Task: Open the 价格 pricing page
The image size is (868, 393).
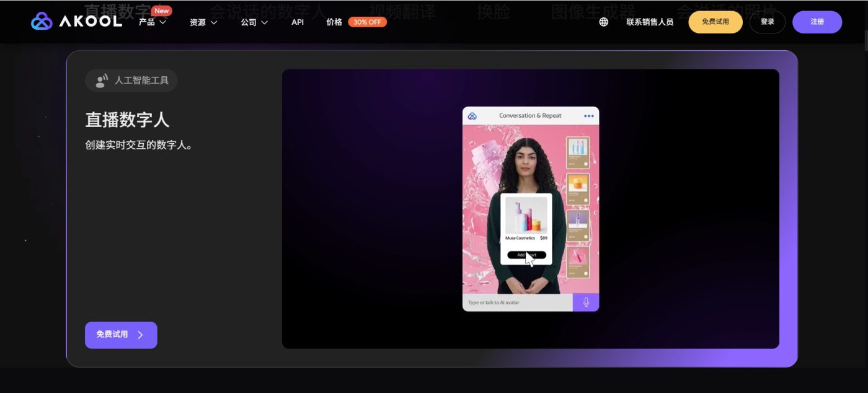Action: pos(334,22)
